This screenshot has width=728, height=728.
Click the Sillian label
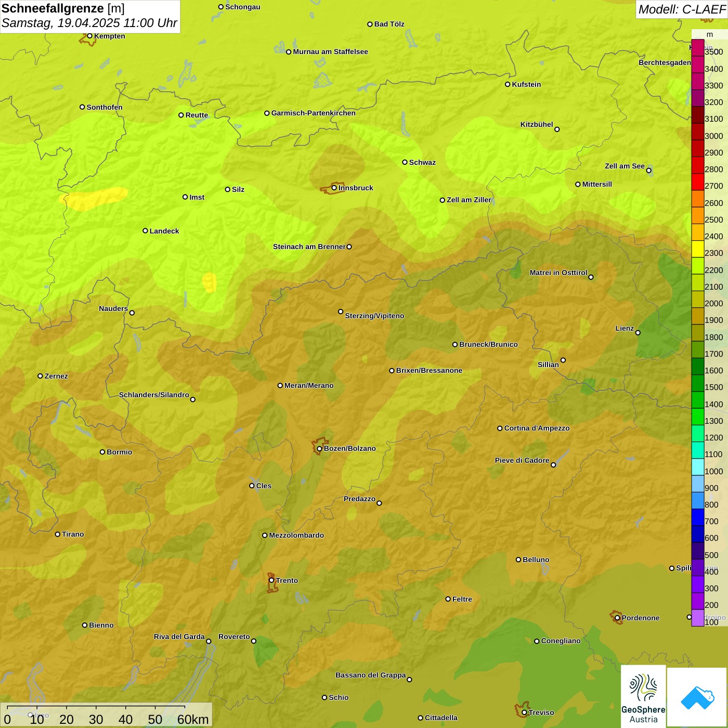(x=548, y=365)
